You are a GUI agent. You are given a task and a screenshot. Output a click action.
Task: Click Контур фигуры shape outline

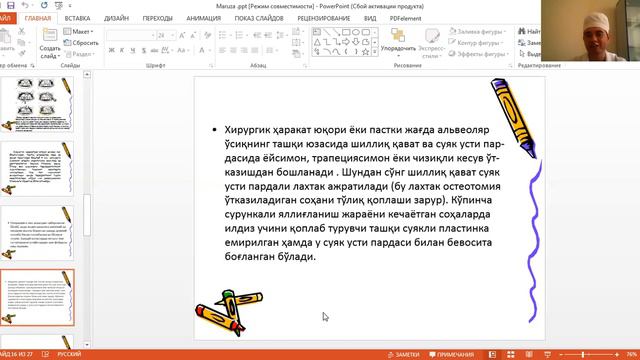click(x=476, y=42)
